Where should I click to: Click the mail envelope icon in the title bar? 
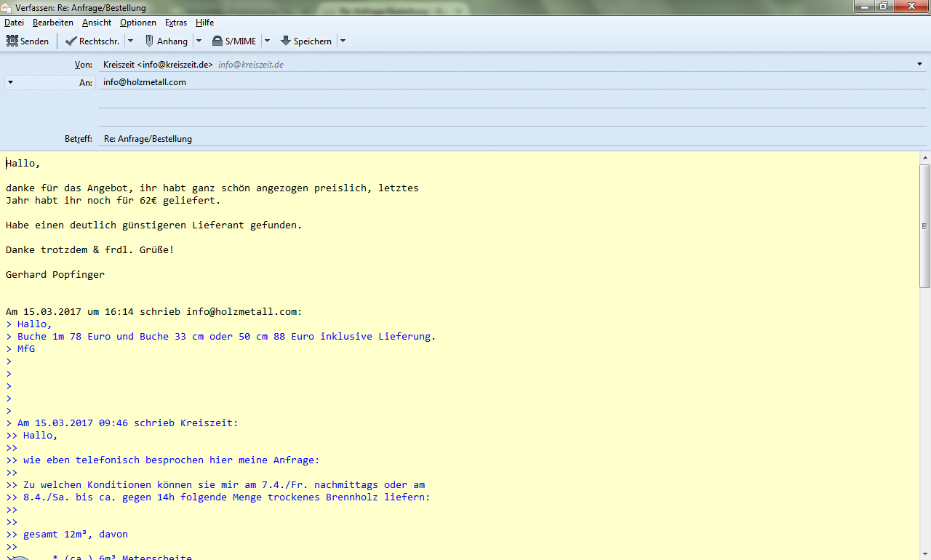click(x=7, y=7)
